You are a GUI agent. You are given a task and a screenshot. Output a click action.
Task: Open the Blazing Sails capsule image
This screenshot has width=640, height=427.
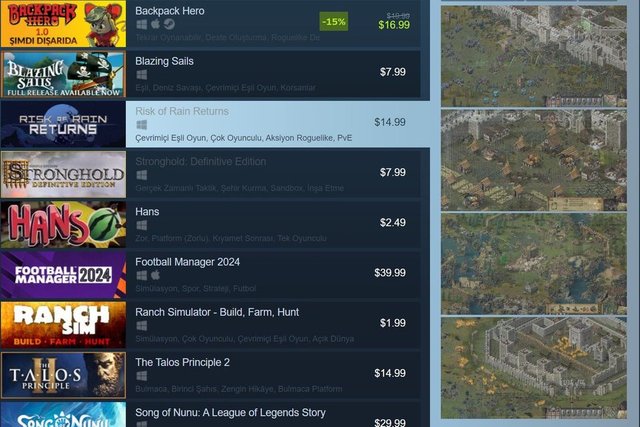[x=63, y=74]
